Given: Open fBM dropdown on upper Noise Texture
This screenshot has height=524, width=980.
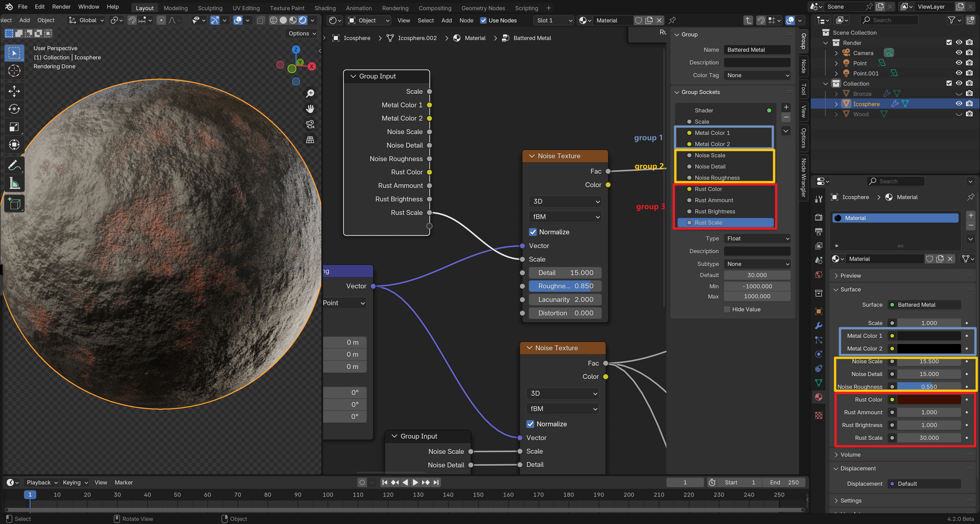Looking at the screenshot, I should [565, 217].
